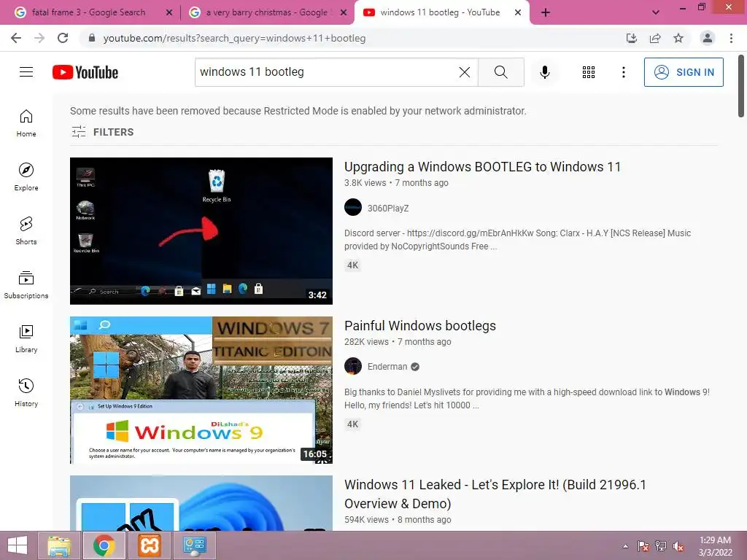Screen dimensions: 747x560
Task: Open Windows 11 Leaked video title
Action: coord(495,494)
